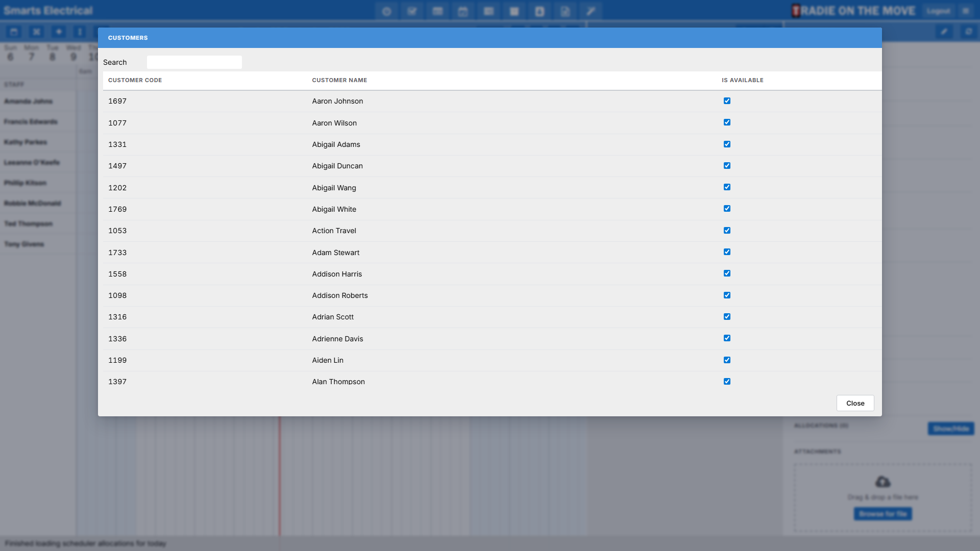The width and height of the screenshot is (980, 551).
Task: Close the Customers dialog
Action: coord(855,403)
